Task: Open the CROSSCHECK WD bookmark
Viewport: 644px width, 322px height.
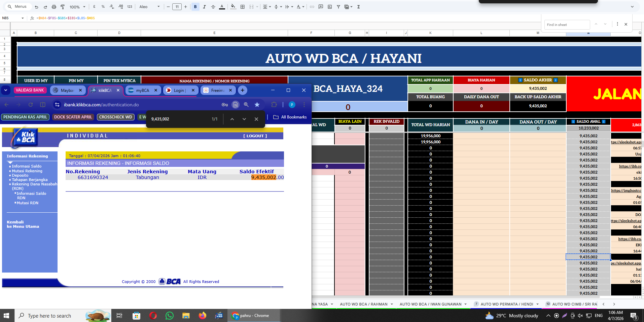Action: (x=116, y=117)
